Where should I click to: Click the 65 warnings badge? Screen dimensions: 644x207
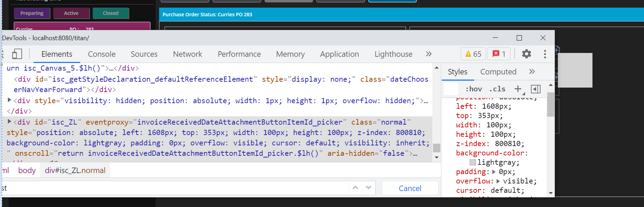point(473,54)
